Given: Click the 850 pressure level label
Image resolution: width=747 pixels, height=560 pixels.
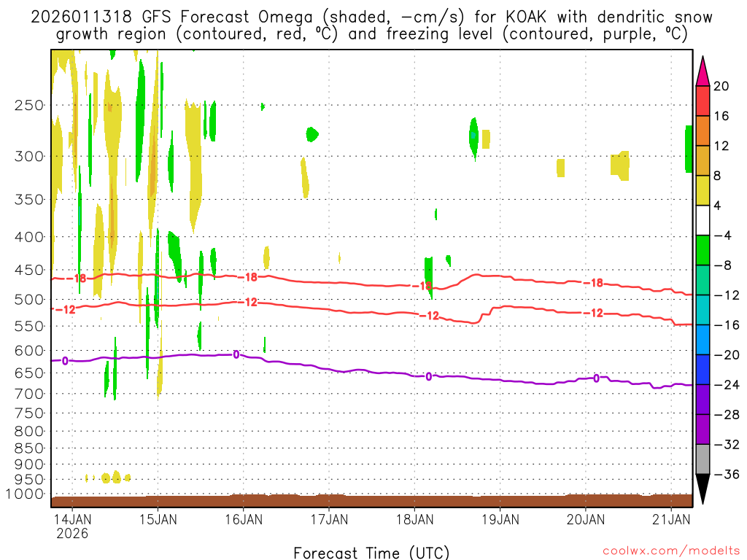Looking at the screenshot, I should point(29,448).
